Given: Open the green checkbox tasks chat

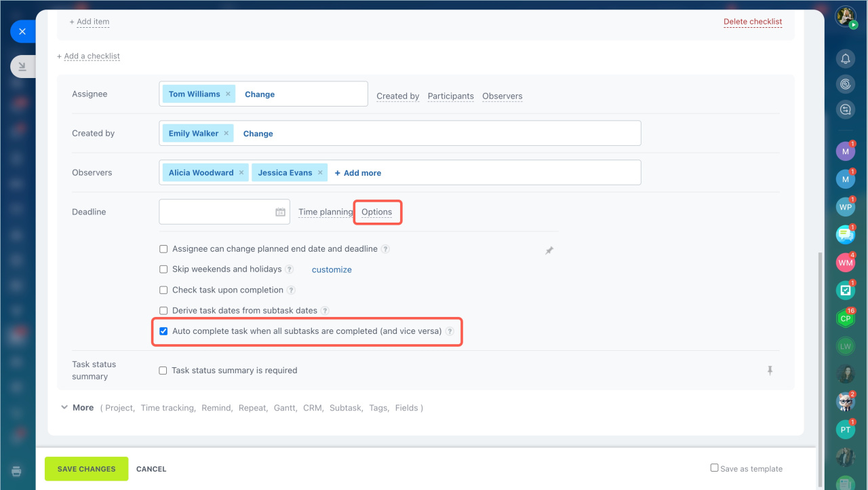Looking at the screenshot, I should pyautogui.click(x=846, y=290).
